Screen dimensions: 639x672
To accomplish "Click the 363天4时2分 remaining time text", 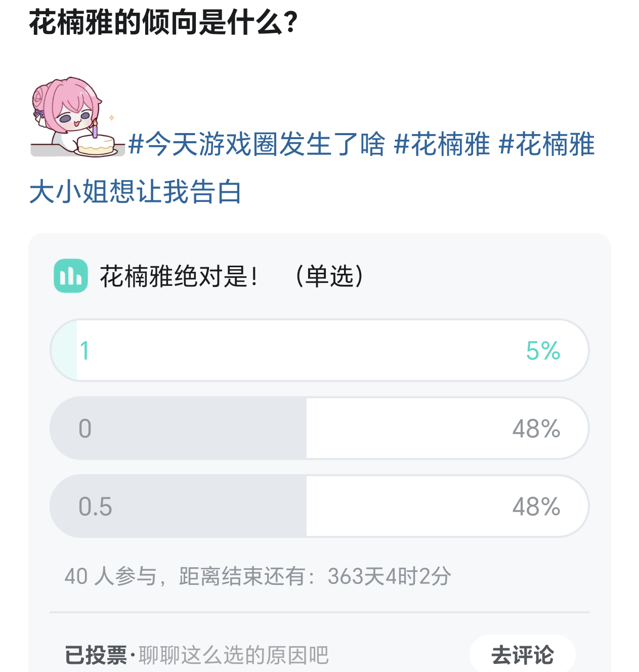I will (x=389, y=576).
